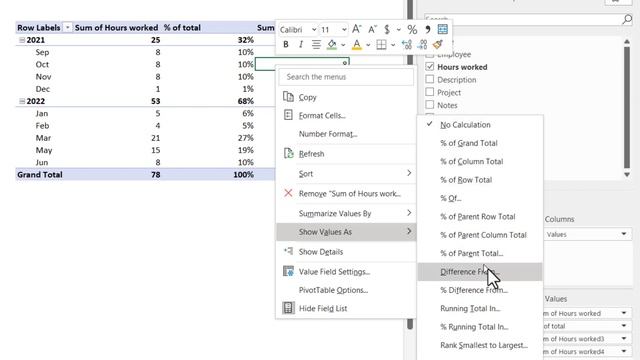Decrease font size with smaller A
This screenshot has width=640, height=360.
372,29
